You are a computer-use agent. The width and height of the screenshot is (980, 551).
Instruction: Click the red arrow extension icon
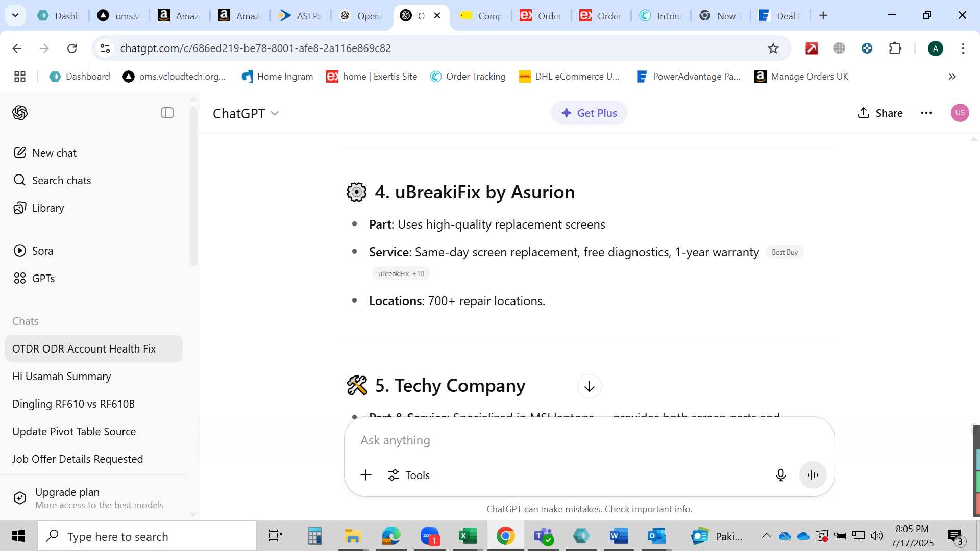[x=812, y=48]
